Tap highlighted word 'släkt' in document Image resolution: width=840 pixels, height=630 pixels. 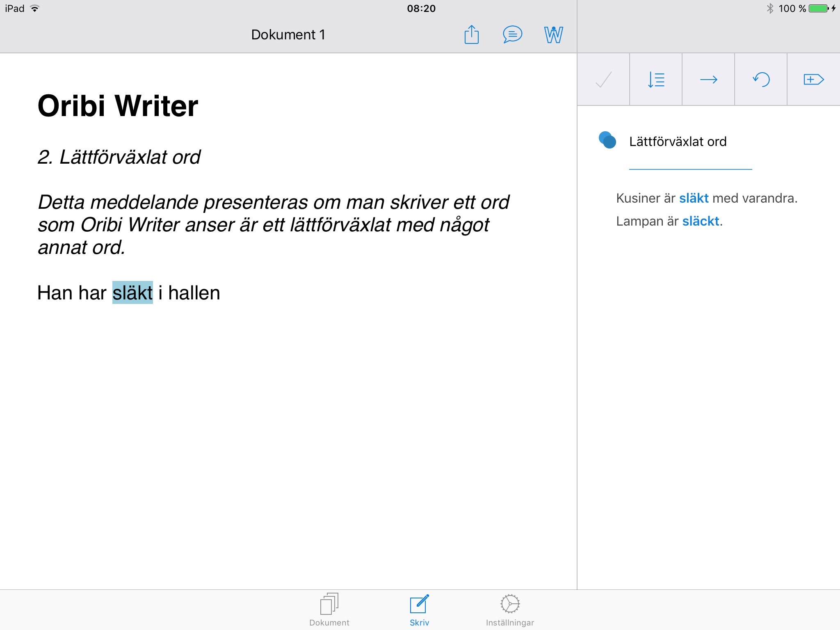[132, 292]
